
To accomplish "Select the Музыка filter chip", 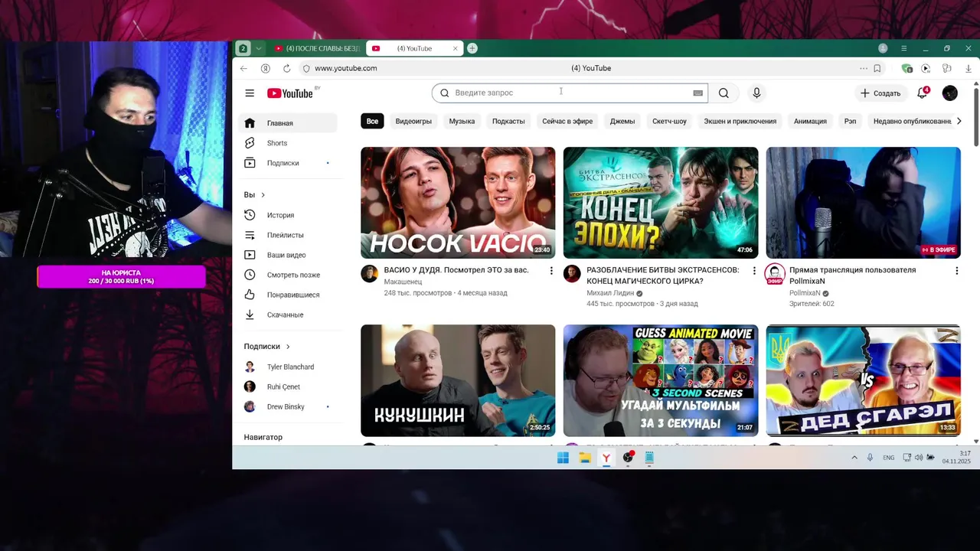I will click(462, 121).
